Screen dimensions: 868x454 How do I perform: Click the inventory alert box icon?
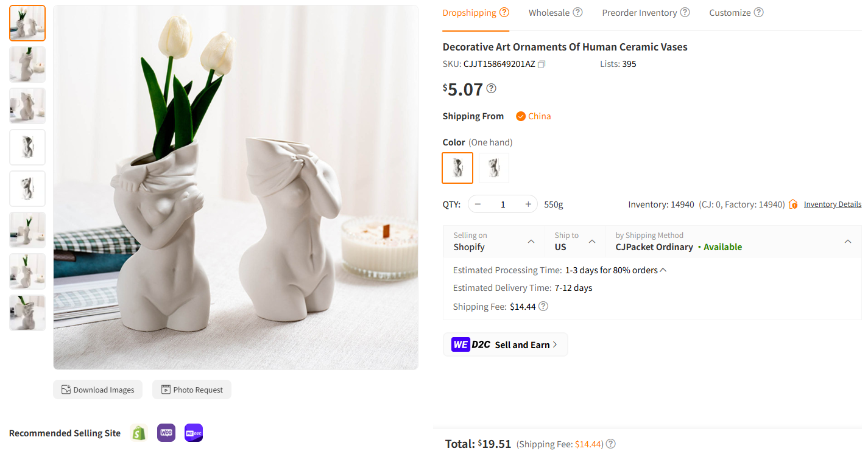[792, 204]
